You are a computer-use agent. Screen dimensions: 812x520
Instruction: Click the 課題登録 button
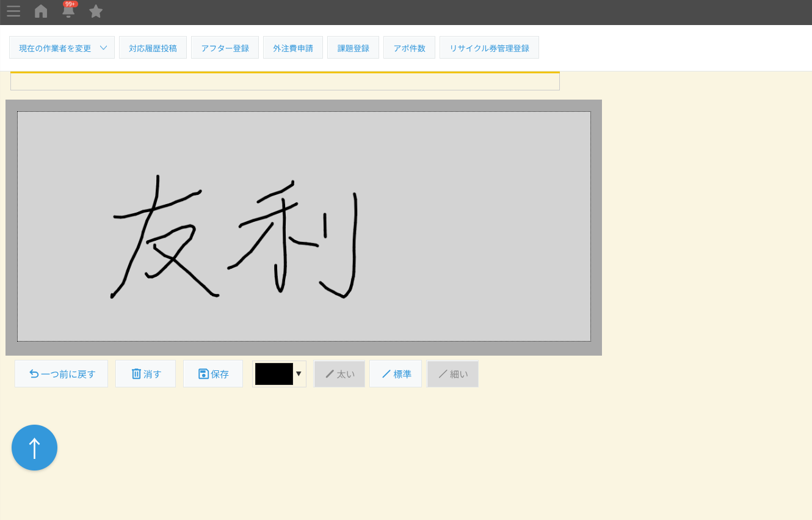(x=353, y=48)
